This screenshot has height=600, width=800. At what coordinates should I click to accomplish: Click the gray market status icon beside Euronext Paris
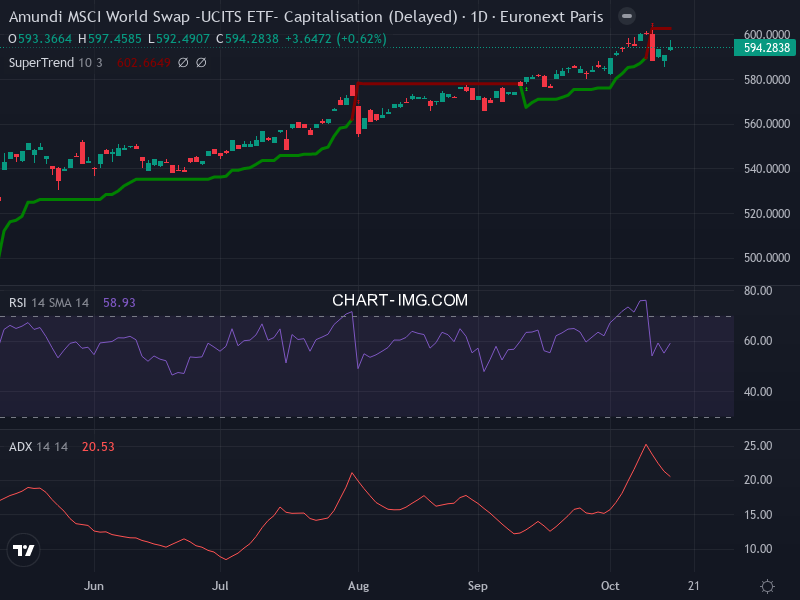pos(626,17)
